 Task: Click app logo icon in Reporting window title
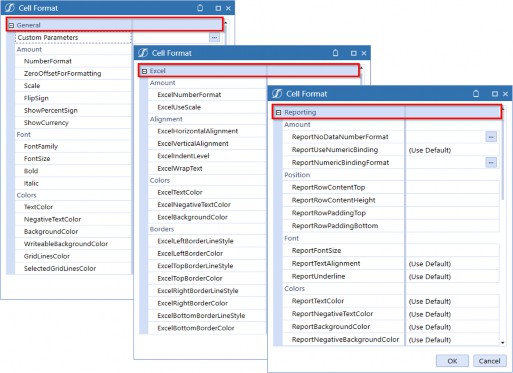point(277,94)
